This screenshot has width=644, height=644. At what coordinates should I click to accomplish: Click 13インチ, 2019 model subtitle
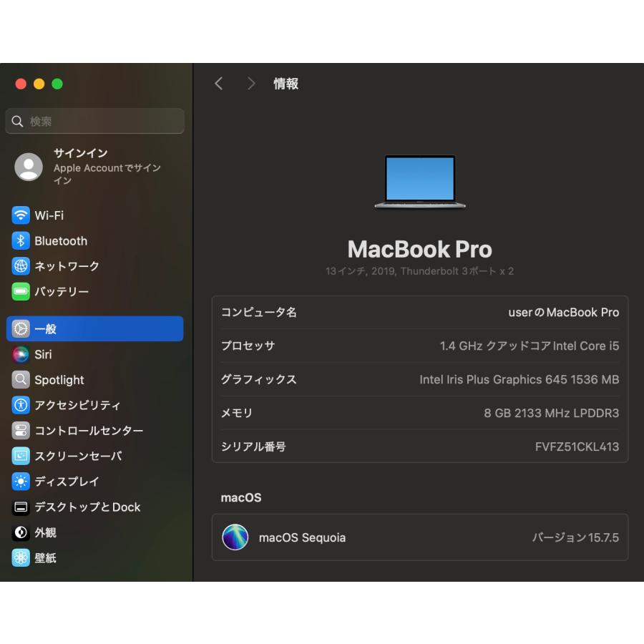[x=420, y=271]
